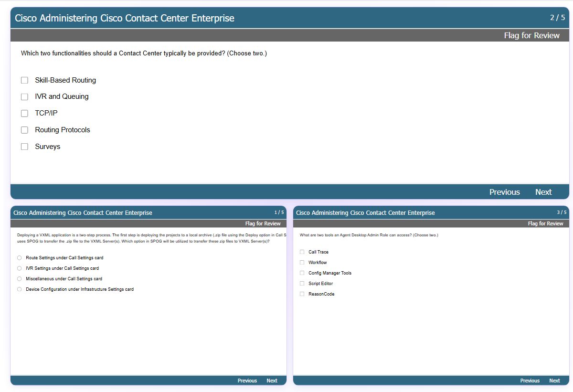This screenshot has height=392, width=573.
Task: Tick the Workflow checkbox
Action: coord(302,263)
